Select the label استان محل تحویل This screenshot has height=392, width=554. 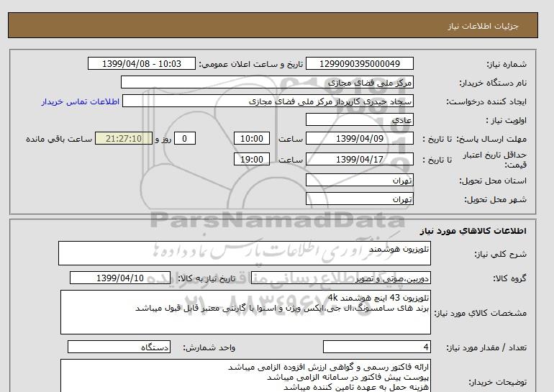tap(493, 181)
